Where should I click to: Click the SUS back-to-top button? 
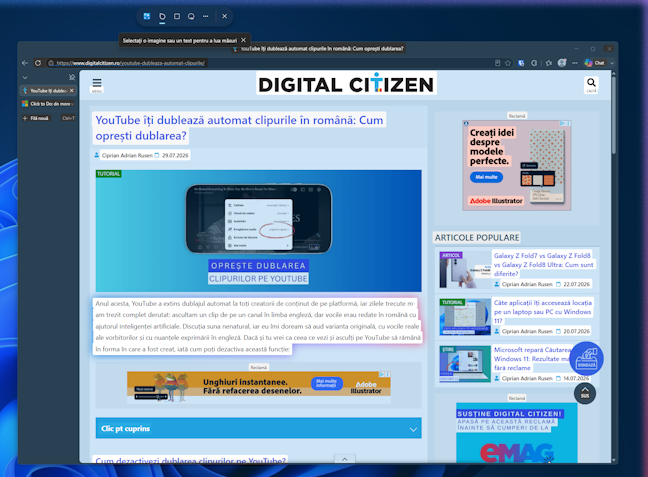[585, 393]
